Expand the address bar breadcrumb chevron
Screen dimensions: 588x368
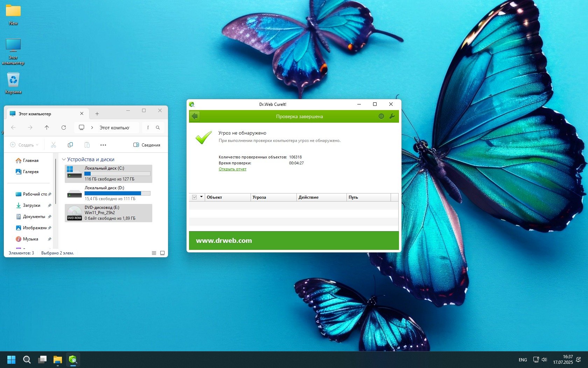click(x=92, y=128)
